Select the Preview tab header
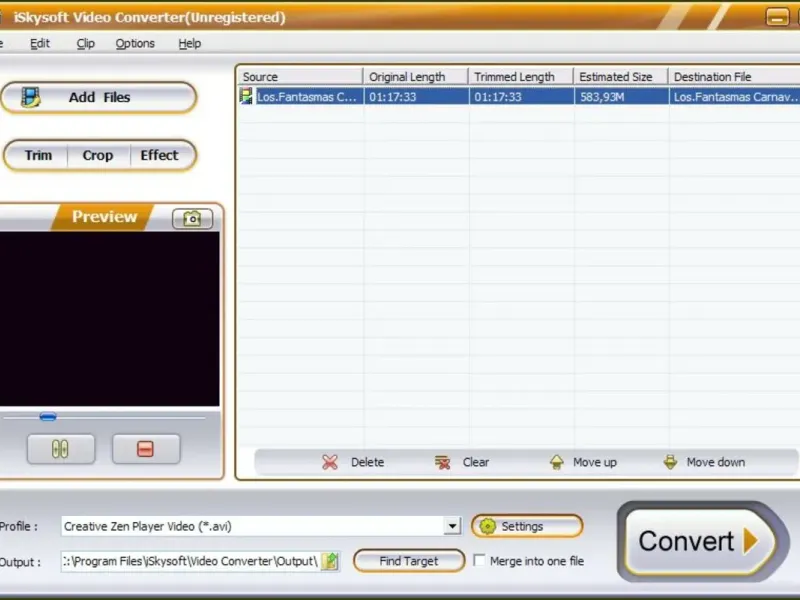The width and height of the screenshot is (800, 600). tap(104, 217)
